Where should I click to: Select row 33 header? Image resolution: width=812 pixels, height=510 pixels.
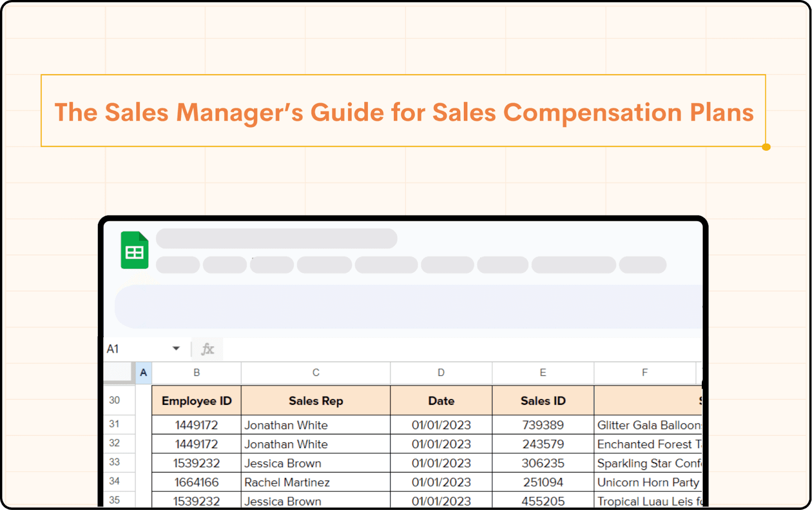[119, 462]
